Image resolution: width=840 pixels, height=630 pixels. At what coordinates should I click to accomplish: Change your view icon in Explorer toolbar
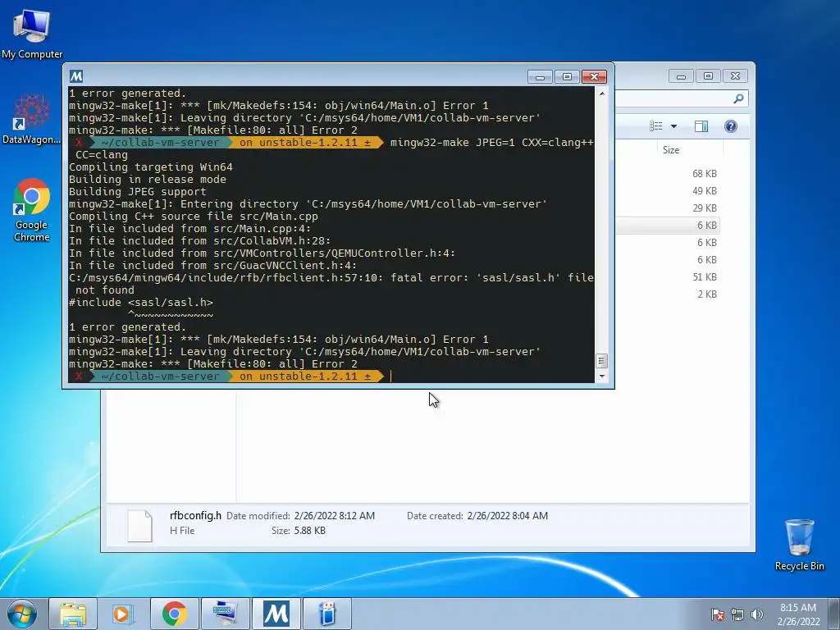click(x=655, y=126)
